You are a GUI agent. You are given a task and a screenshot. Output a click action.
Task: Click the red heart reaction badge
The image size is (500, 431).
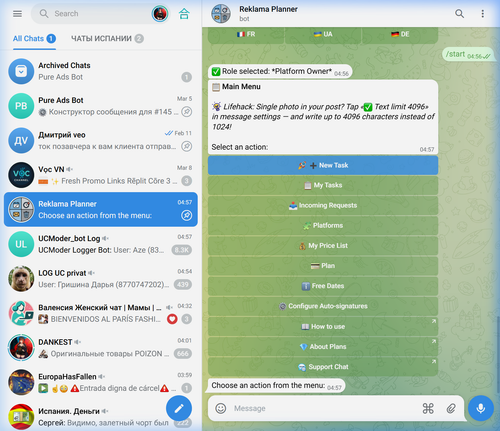(172, 319)
